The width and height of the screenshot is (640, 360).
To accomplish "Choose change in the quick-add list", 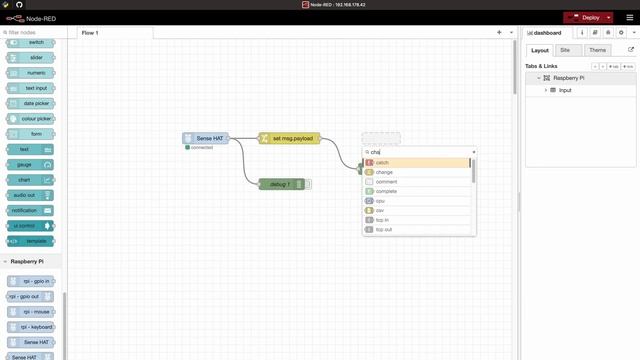I will pyautogui.click(x=417, y=172).
